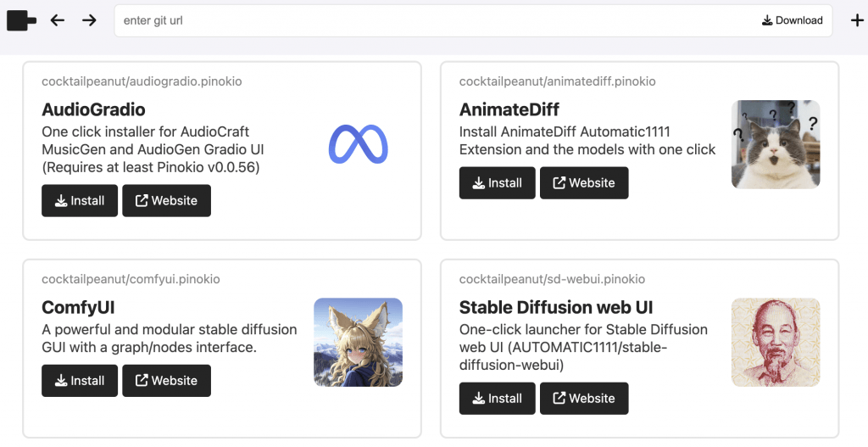The width and height of the screenshot is (868, 447).
Task: Install ComfyUI
Action: coord(80,381)
